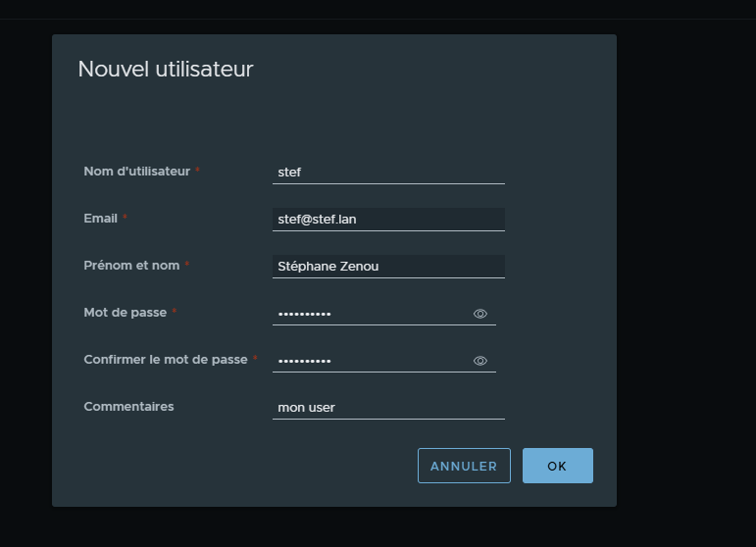Click the red asterisk beside Email

[125, 218]
